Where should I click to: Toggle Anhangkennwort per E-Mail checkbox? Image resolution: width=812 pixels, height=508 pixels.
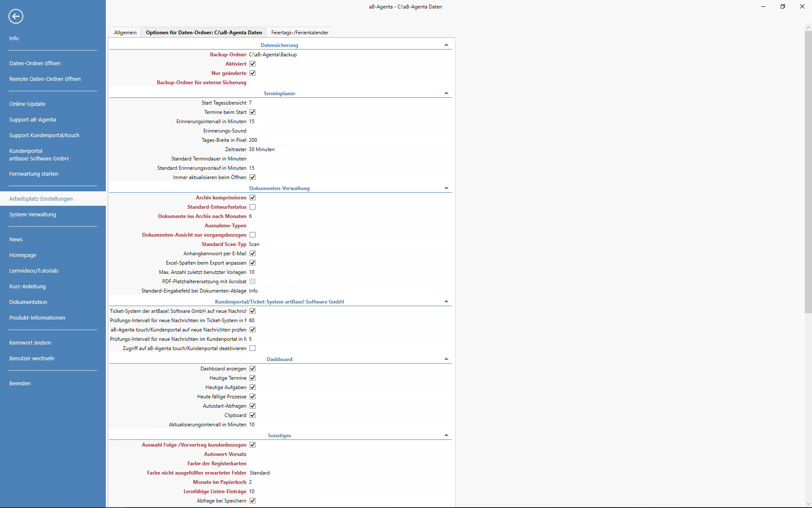252,254
